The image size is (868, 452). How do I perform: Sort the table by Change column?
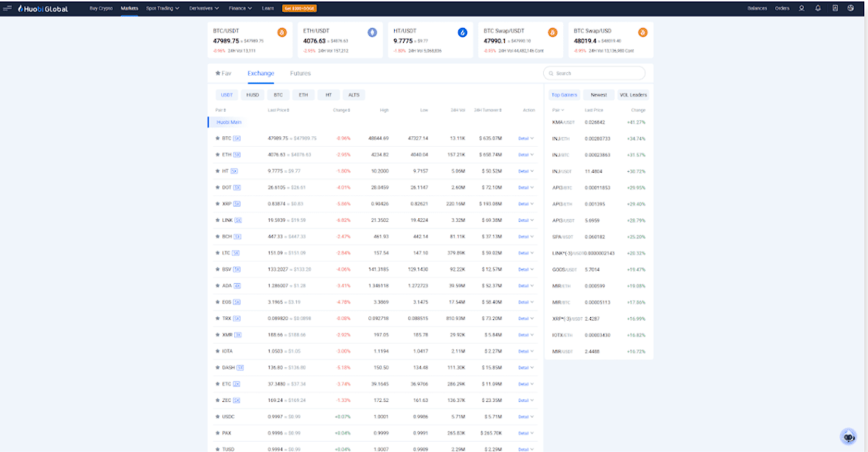[x=342, y=110]
